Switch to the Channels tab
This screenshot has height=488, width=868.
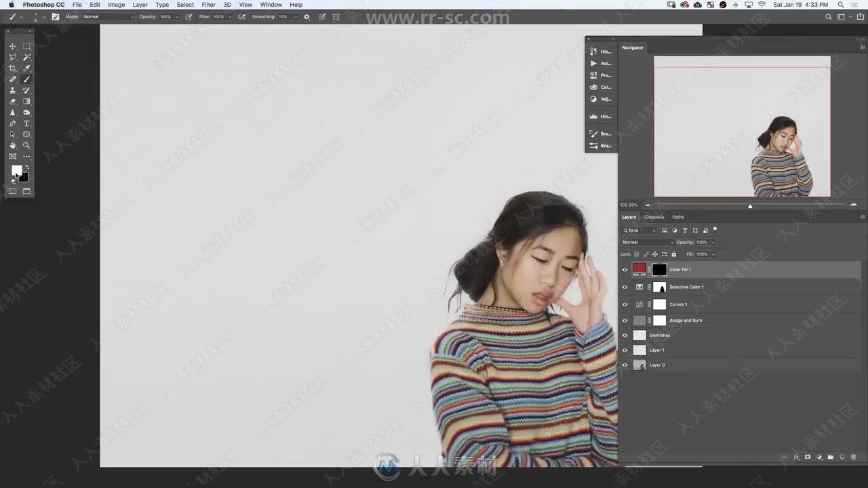[654, 217]
